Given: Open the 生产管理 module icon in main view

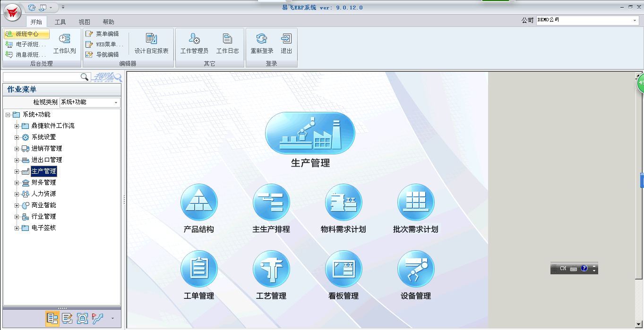Looking at the screenshot, I should pos(309,133).
